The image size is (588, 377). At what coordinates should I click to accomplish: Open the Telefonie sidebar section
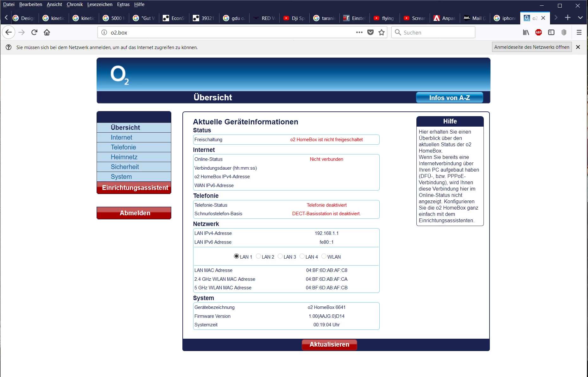pos(134,147)
